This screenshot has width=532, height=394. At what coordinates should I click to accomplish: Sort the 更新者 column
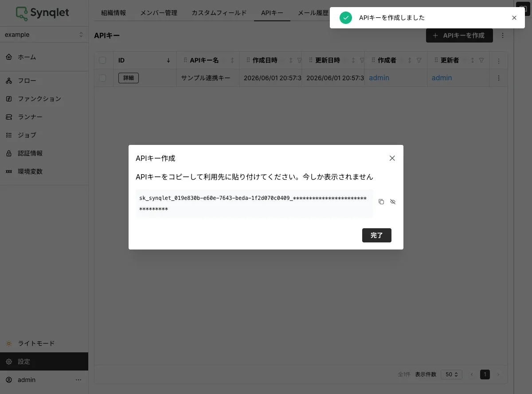click(473, 60)
